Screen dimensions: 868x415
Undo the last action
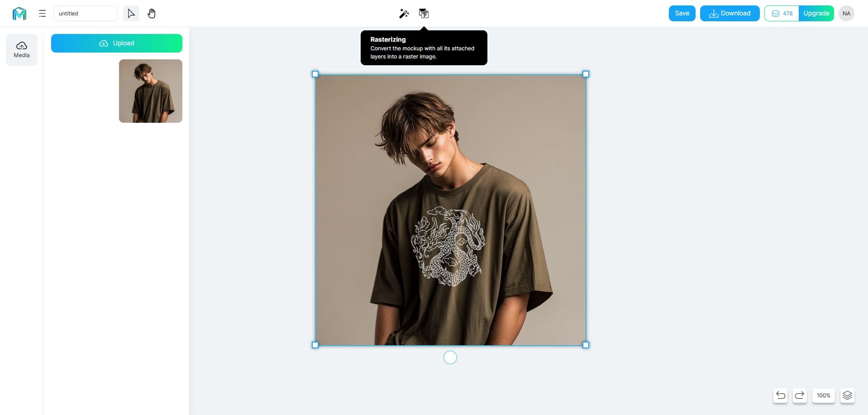781,396
